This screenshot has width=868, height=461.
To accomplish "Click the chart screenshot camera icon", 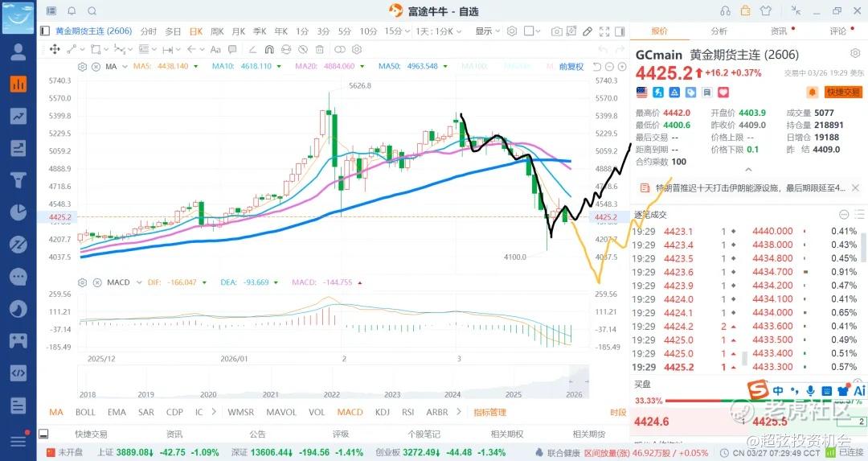I will tap(556, 31).
